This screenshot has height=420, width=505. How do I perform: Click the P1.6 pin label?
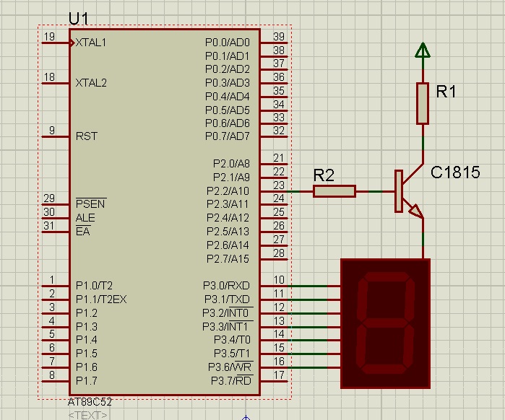click(86, 367)
